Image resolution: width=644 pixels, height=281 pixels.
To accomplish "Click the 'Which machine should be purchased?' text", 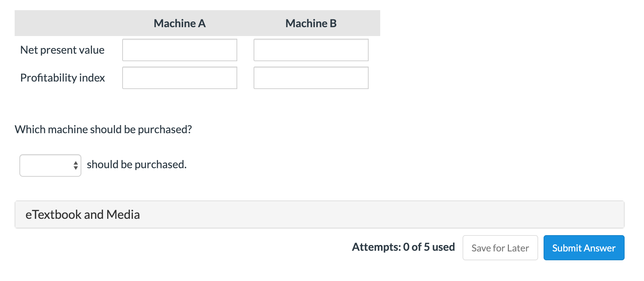I will point(103,129).
